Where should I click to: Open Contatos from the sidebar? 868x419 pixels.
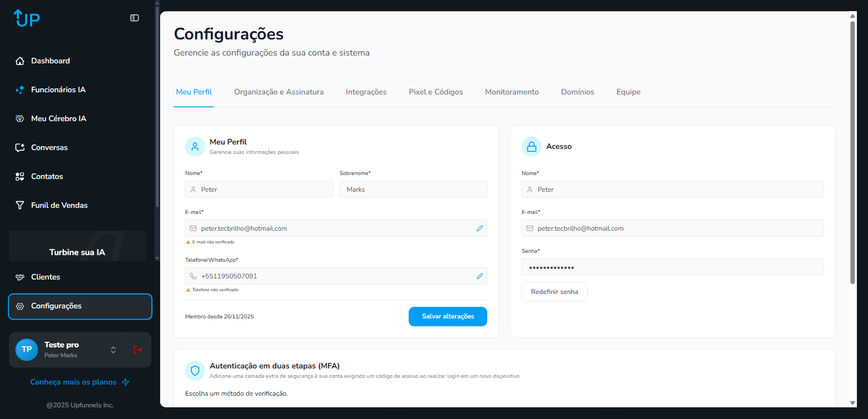47,176
